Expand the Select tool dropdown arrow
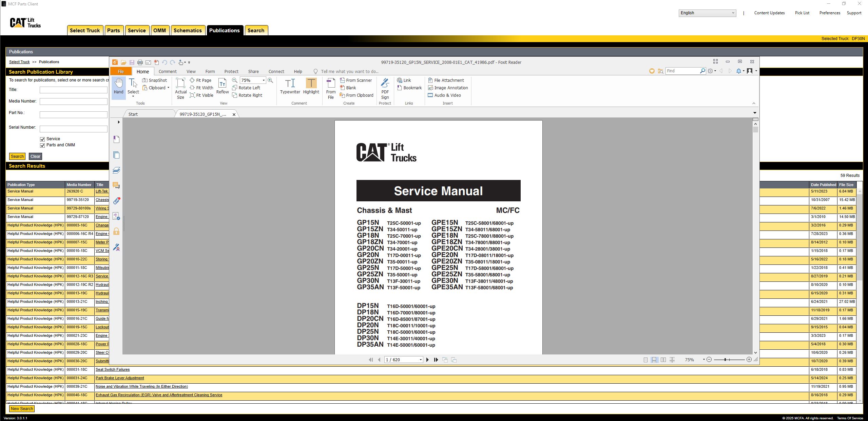The height and width of the screenshot is (421, 868). click(133, 96)
